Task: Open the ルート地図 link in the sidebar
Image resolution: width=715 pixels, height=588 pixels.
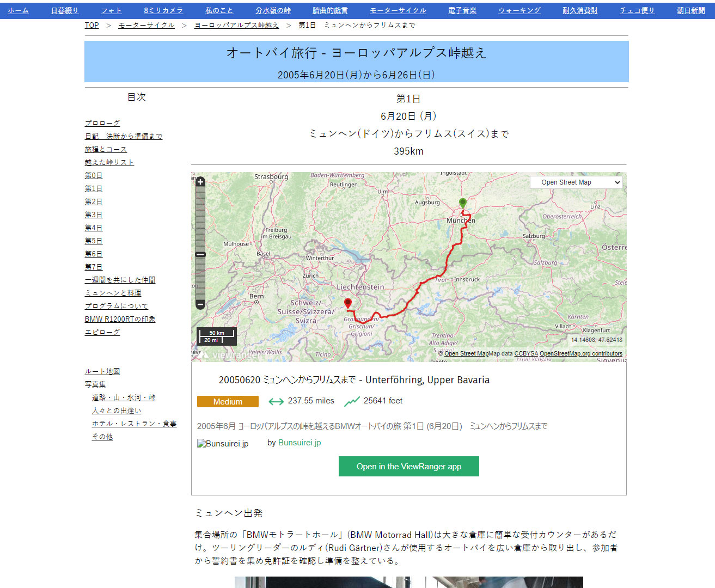Action: coord(102,371)
